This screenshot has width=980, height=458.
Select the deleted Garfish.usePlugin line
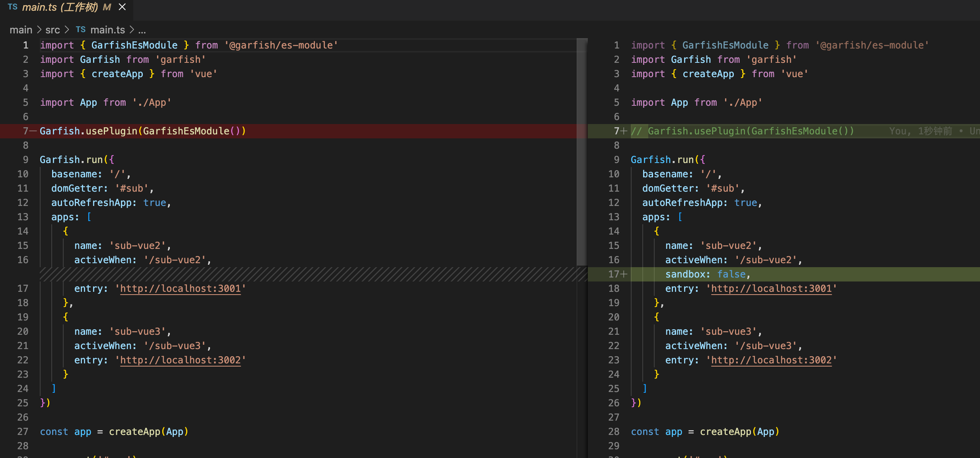(x=143, y=131)
